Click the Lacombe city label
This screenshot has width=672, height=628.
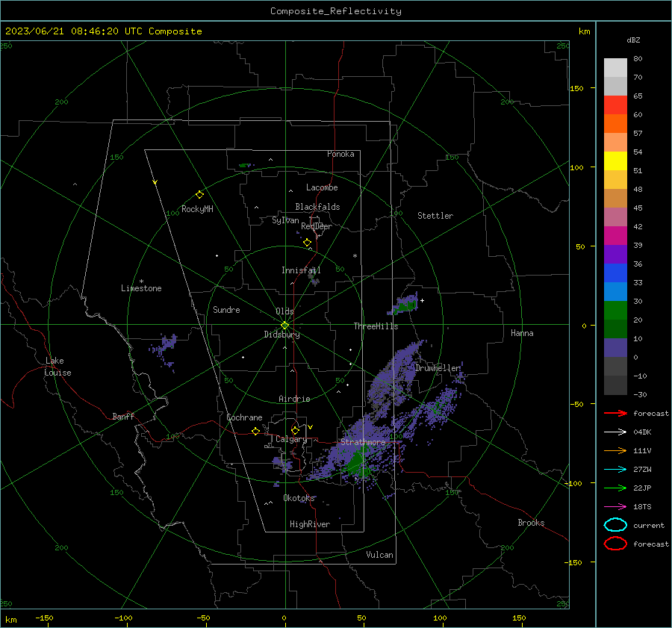pos(322,187)
